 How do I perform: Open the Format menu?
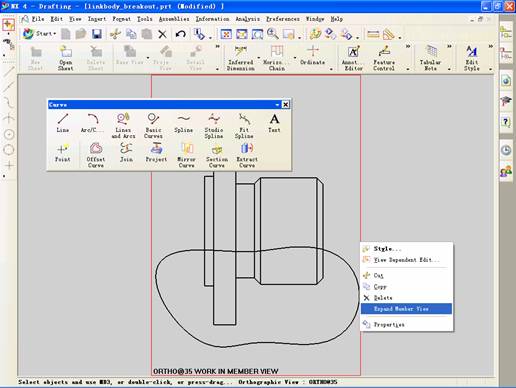coord(121,19)
